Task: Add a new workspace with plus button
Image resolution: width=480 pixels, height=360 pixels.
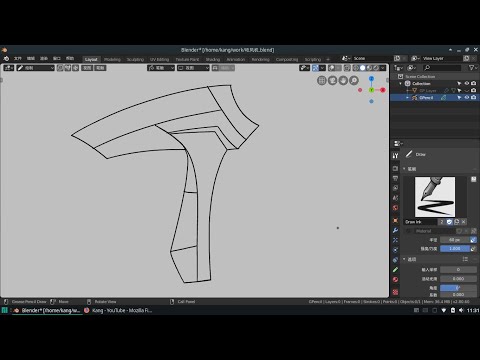Action: (328, 59)
